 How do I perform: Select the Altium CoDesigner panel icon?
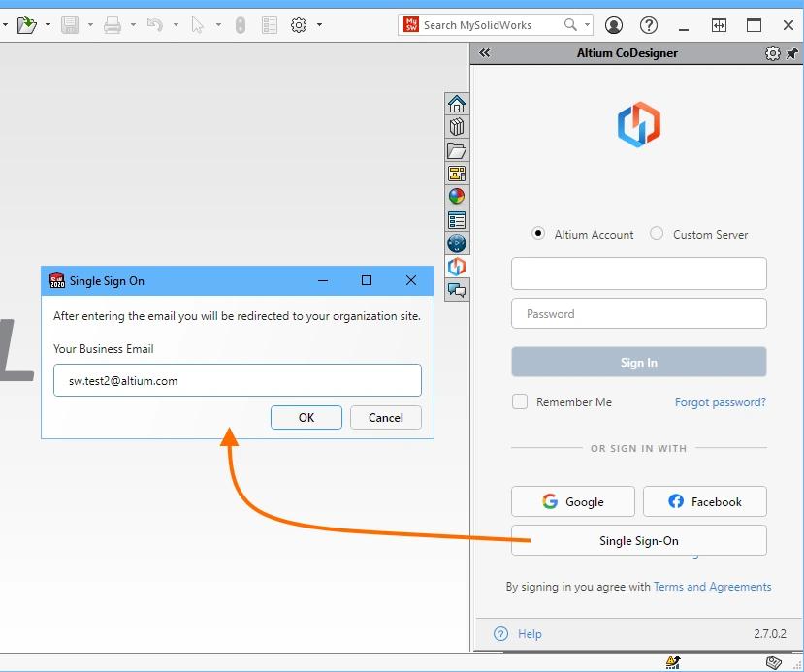pos(457,266)
